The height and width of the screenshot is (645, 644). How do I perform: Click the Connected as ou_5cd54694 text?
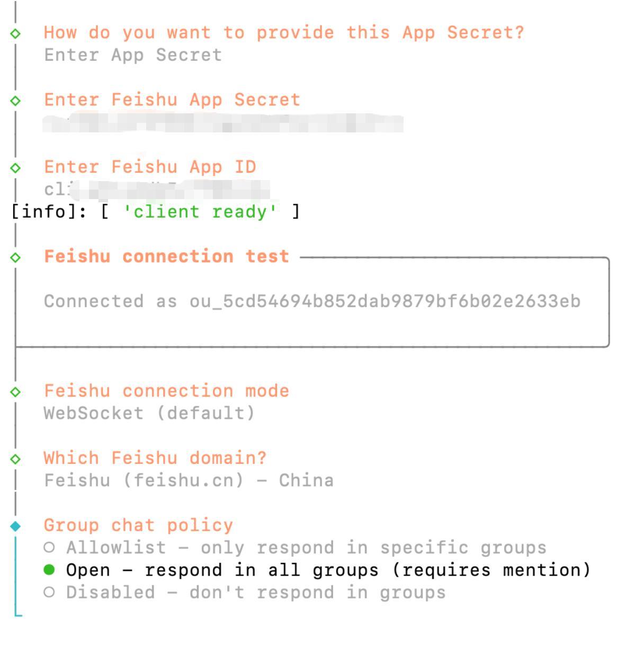[x=312, y=301]
